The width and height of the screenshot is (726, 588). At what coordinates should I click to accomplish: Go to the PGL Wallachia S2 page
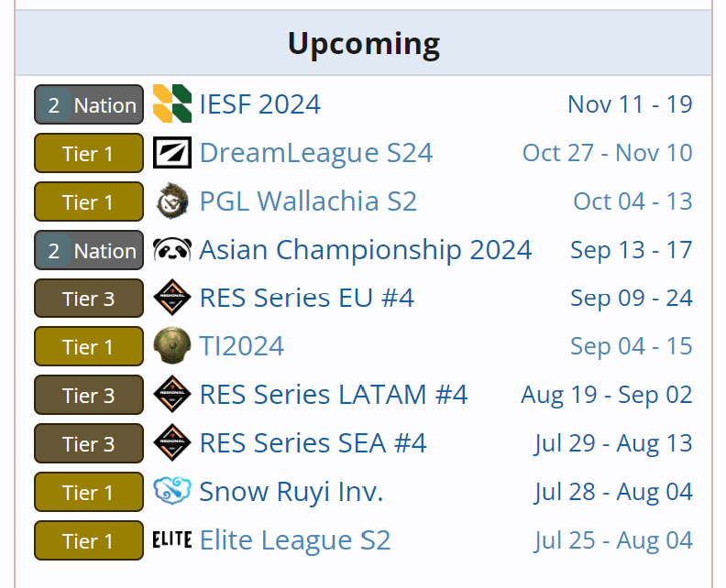tap(308, 201)
